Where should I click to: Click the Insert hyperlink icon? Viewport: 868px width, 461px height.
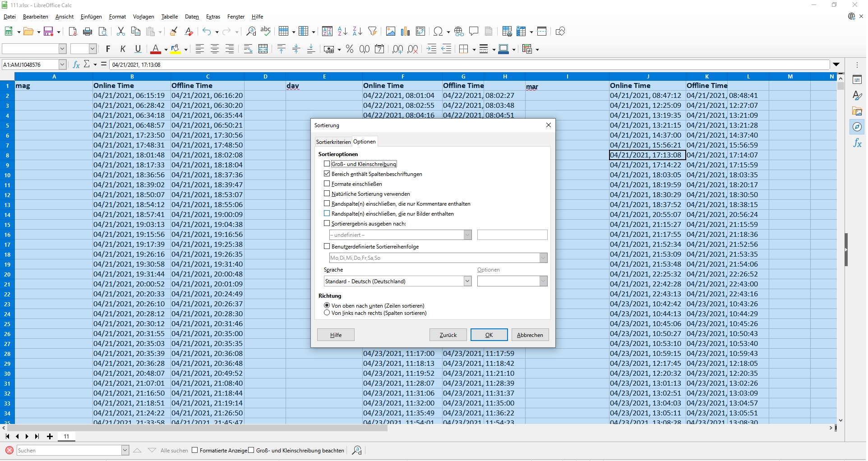pyautogui.click(x=459, y=31)
